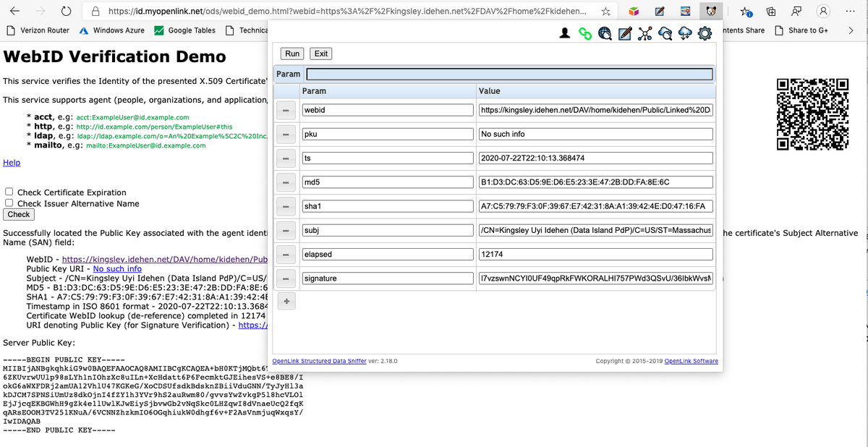
Task: Open browser Collections icon
Action: pos(771,12)
